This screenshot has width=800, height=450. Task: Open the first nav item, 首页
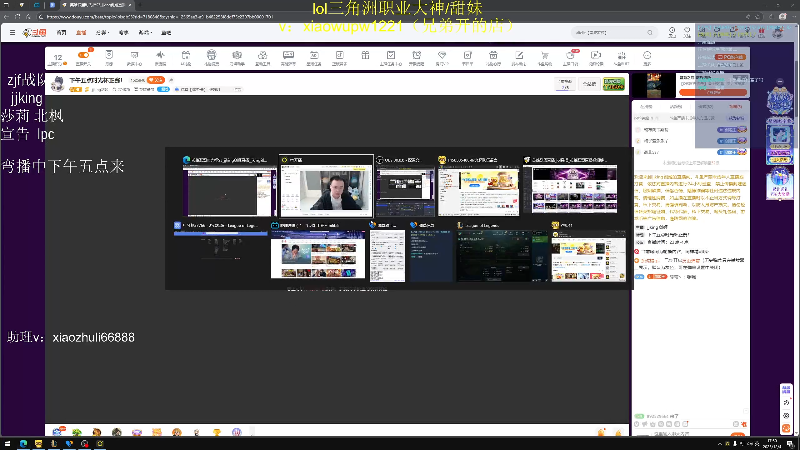[x=62, y=33]
